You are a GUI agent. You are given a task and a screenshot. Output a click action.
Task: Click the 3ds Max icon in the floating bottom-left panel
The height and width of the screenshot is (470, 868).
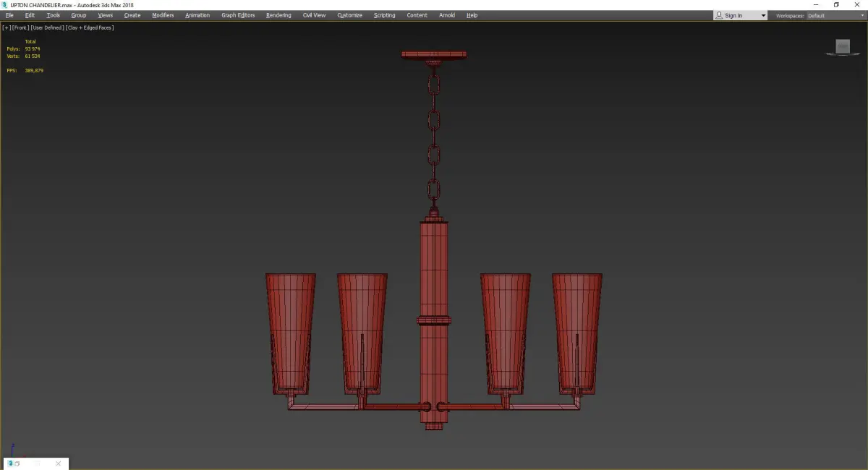point(9,463)
